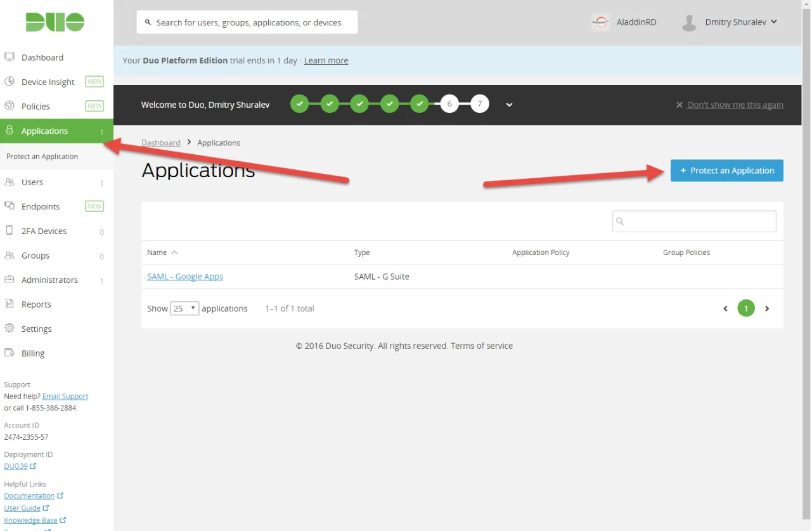The width and height of the screenshot is (812, 531).
Task: Select setup step 7 circle
Action: (480, 103)
